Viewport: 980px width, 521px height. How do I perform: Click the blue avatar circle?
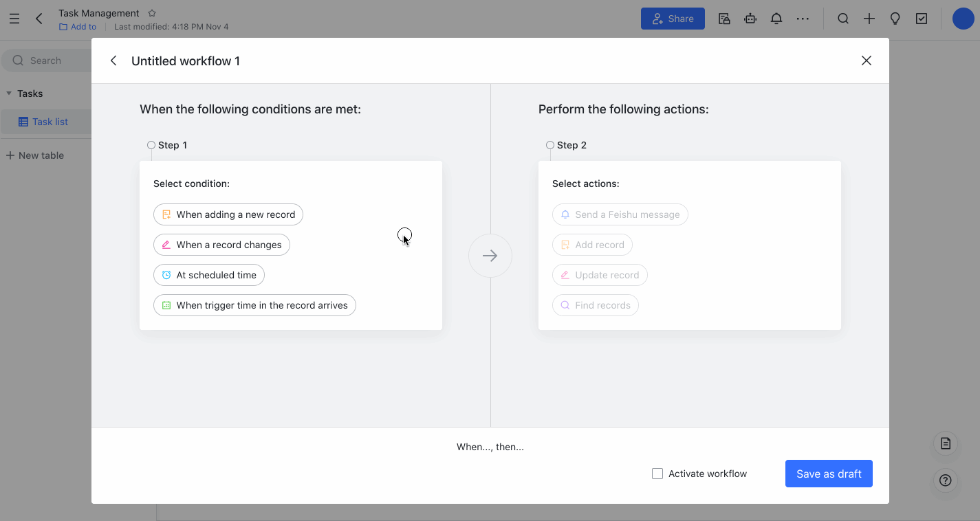click(x=962, y=19)
